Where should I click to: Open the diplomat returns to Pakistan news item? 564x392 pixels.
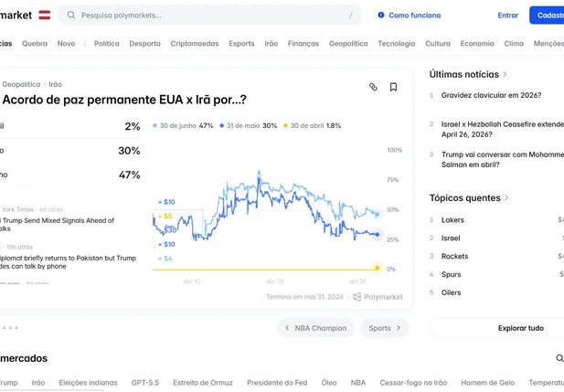tap(69, 262)
